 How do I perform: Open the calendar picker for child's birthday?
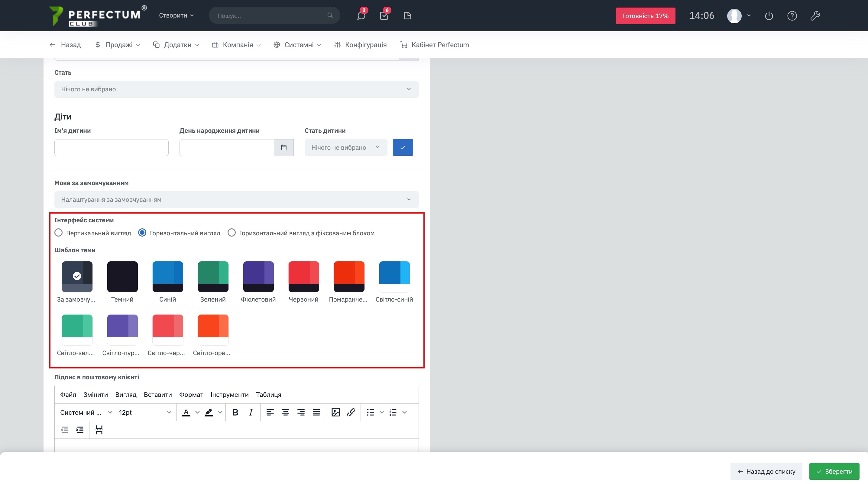(284, 147)
